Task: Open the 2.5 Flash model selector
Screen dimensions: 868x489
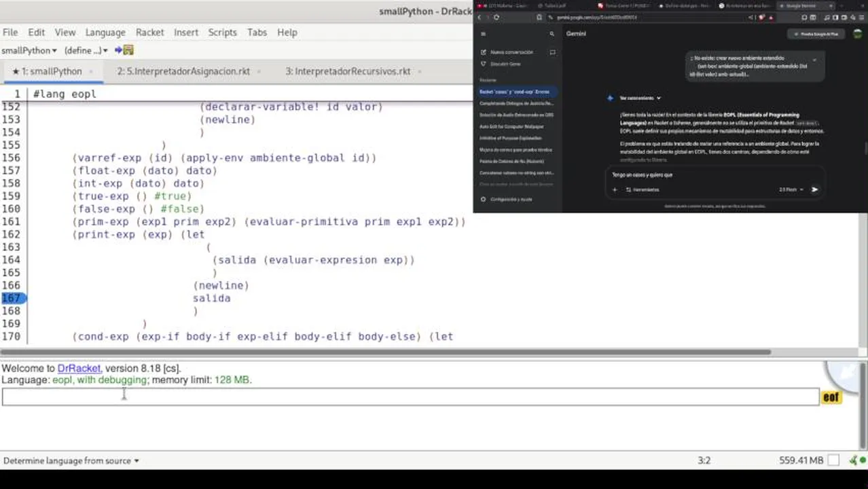Action: coord(791,189)
